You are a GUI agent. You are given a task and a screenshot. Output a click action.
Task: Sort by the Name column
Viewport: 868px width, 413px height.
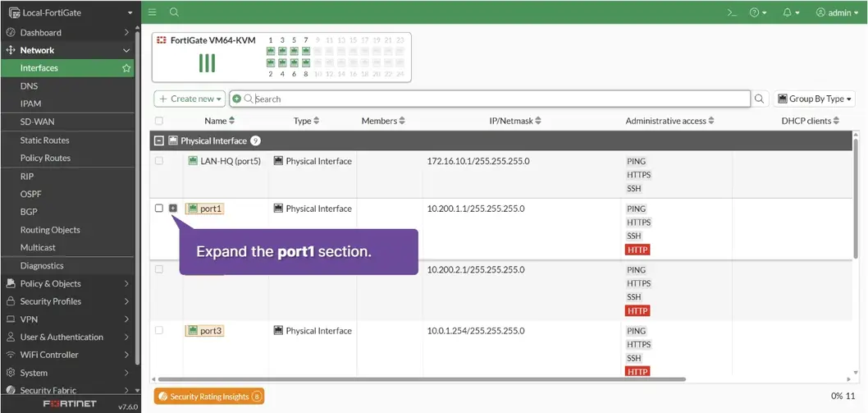click(x=220, y=121)
